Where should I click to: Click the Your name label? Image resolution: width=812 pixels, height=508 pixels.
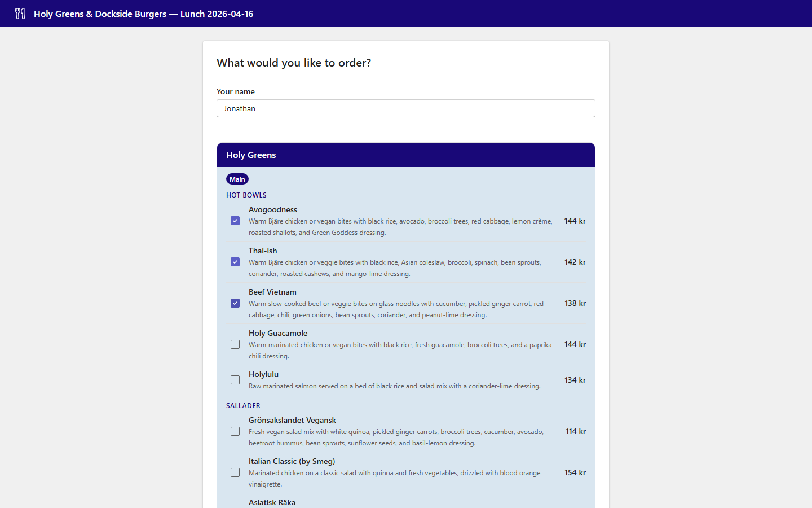(236, 91)
